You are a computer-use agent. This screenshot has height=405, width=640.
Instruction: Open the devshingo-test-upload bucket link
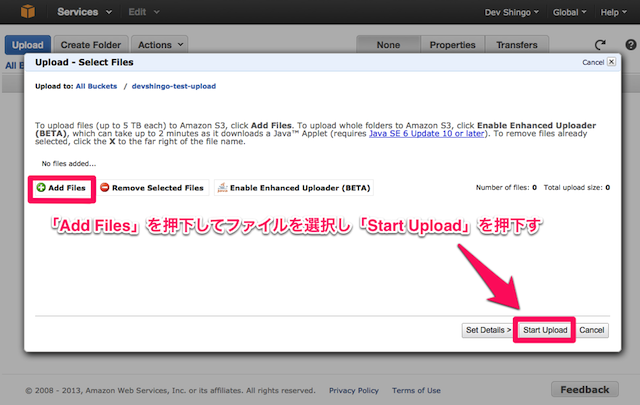coord(174,86)
